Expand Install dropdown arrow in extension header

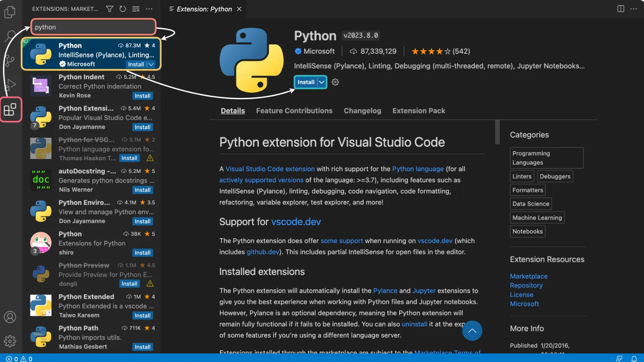pos(322,82)
